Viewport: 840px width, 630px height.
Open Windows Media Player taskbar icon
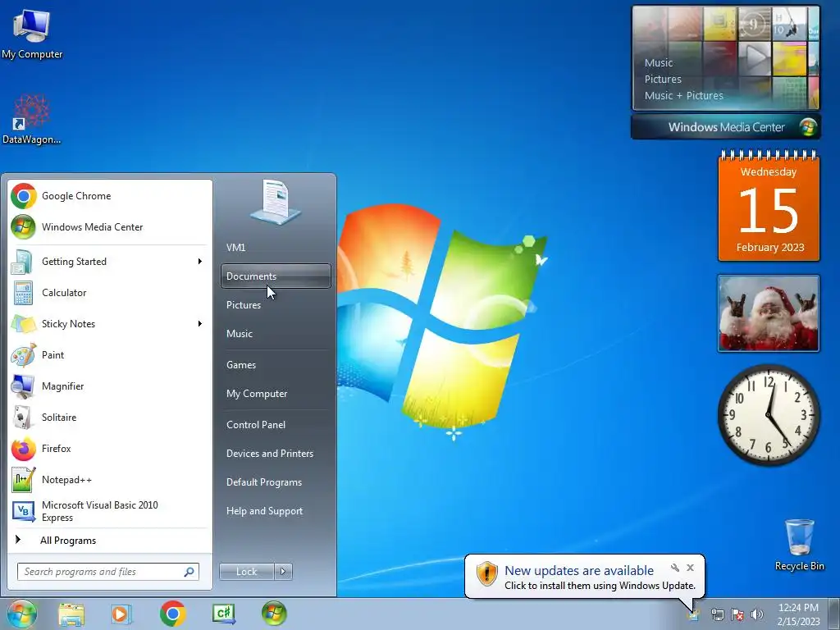[x=121, y=614]
